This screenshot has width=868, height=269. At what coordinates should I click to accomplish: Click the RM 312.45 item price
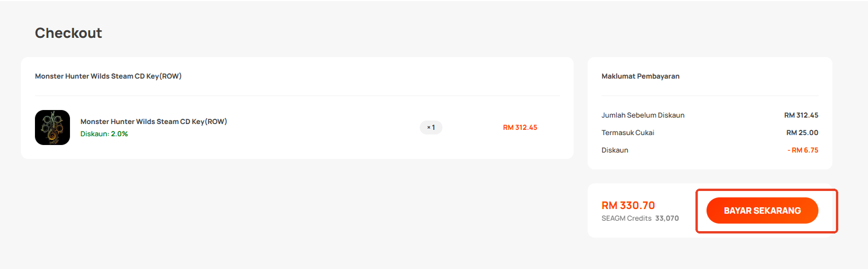tap(520, 127)
